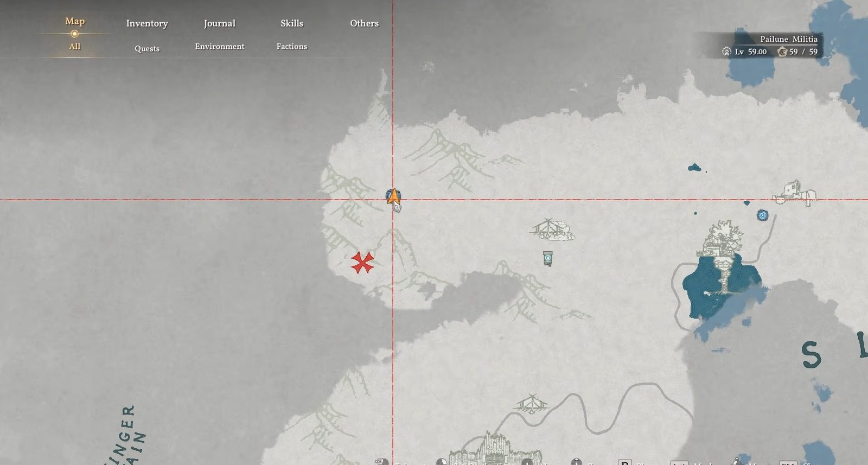The width and height of the screenshot is (868, 465).
Task: Select the ruined castle landmark icon
Action: tap(796, 192)
